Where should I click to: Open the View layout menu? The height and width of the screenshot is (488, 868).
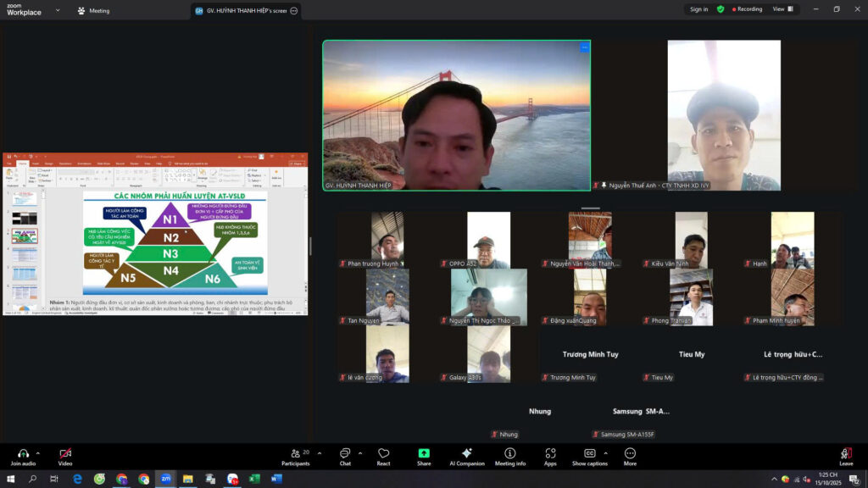(782, 9)
